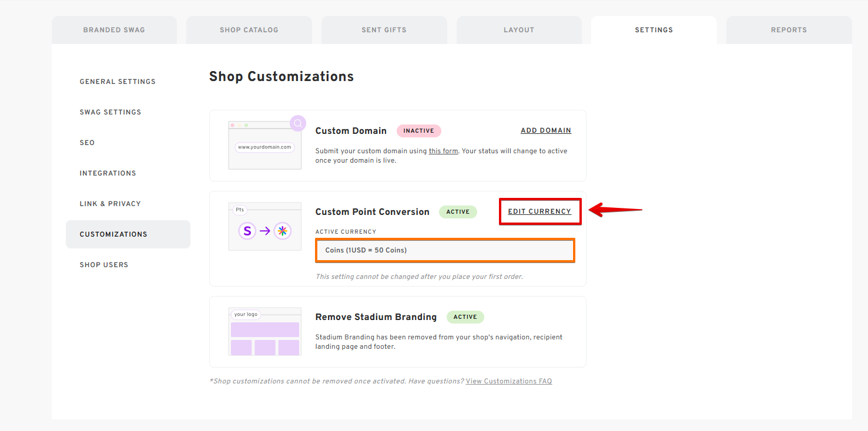Open Shop Users in the sidebar
This screenshot has width=868, height=431.
click(104, 265)
